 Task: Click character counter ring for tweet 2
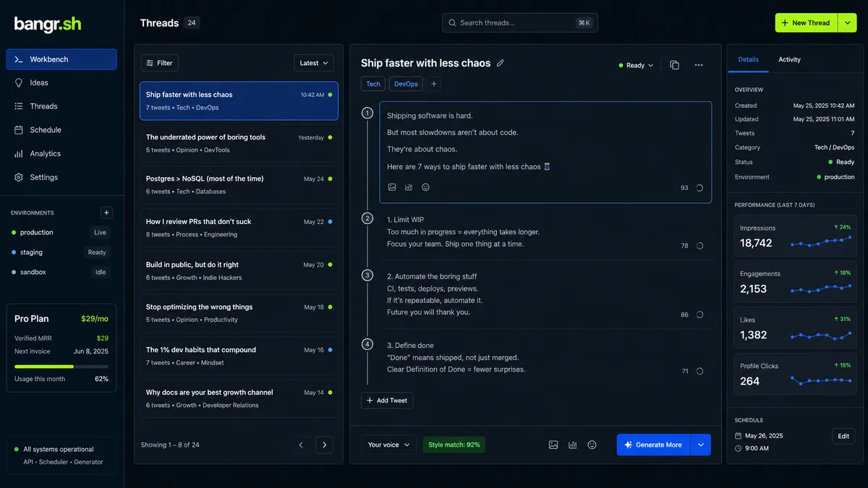tap(699, 246)
